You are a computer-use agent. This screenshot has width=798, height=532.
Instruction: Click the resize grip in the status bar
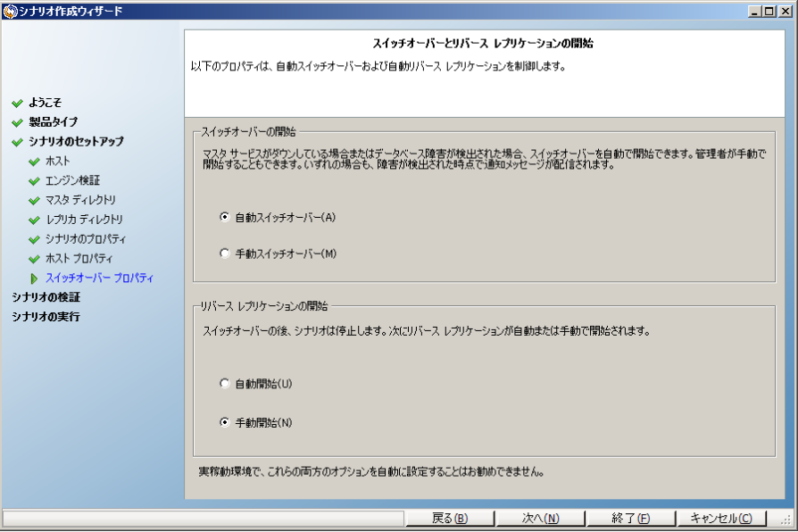786,520
